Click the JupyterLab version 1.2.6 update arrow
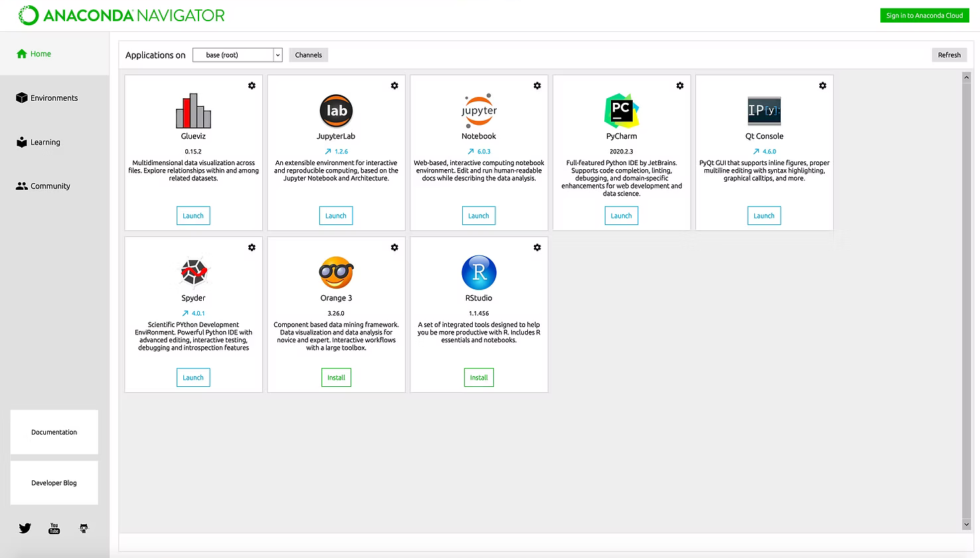The image size is (980, 558). [328, 151]
